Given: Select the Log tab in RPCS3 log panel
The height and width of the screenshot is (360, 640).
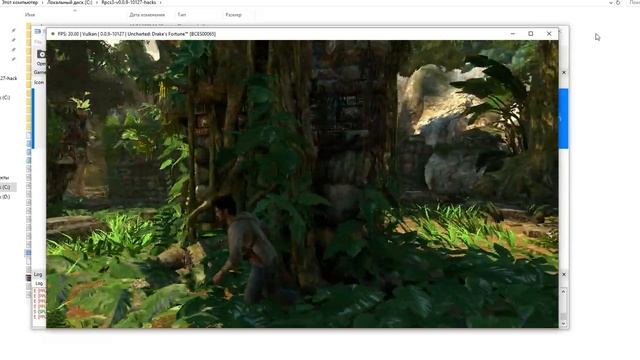Looking at the screenshot, I should 39,283.
